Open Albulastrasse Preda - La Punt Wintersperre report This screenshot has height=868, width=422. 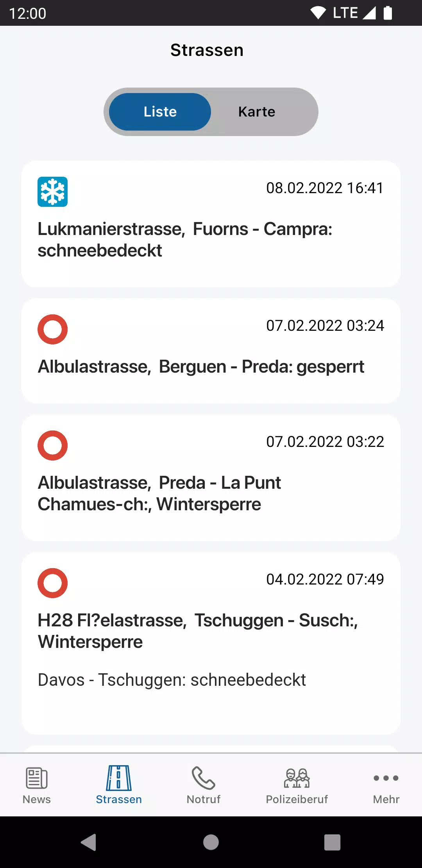159,493
